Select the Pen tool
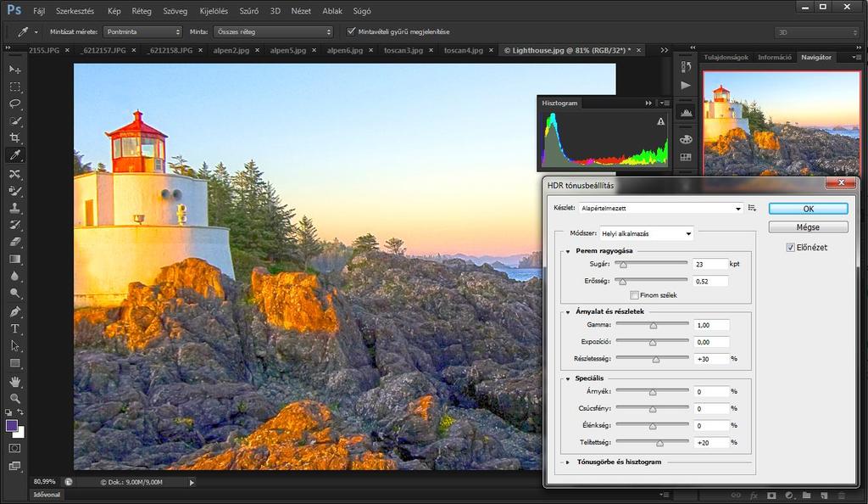868x504 pixels. pos(15,311)
